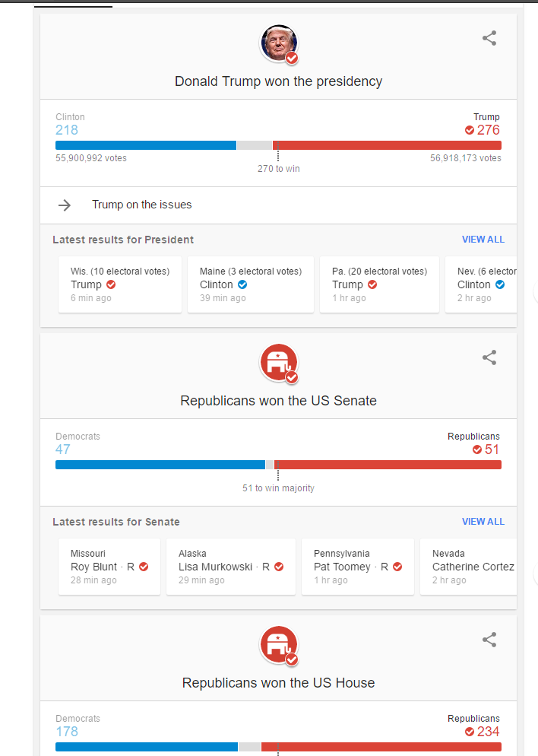Image resolution: width=538 pixels, height=756 pixels.
Task: Click Republican elephant icon on Senate card
Action: [x=279, y=363]
